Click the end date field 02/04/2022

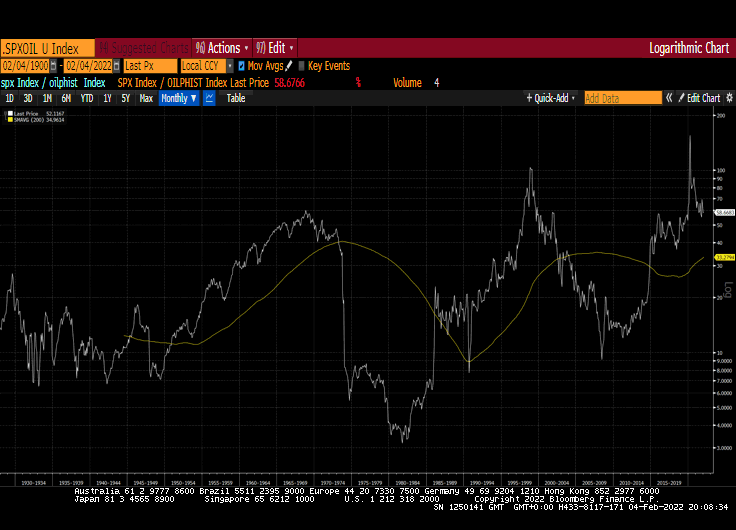(x=88, y=66)
